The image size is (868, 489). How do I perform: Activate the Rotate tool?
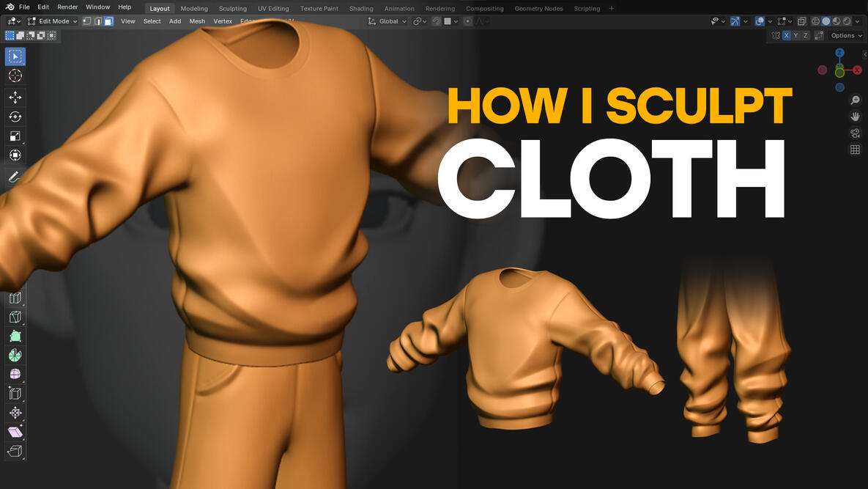tap(15, 116)
